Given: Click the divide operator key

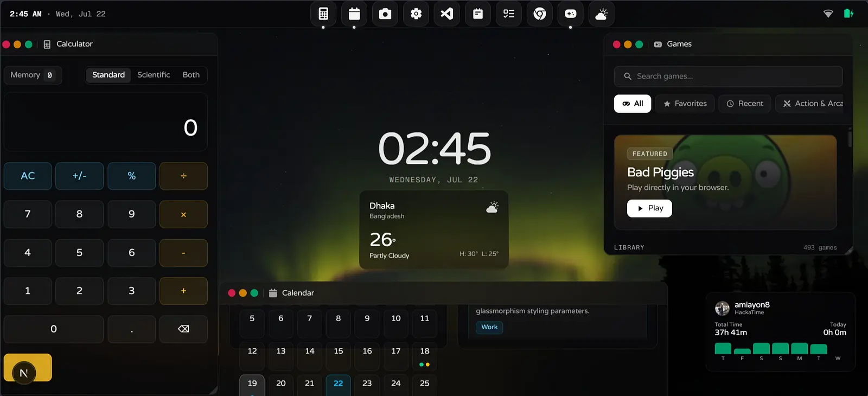Looking at the screenshot, I should [183, 176].
